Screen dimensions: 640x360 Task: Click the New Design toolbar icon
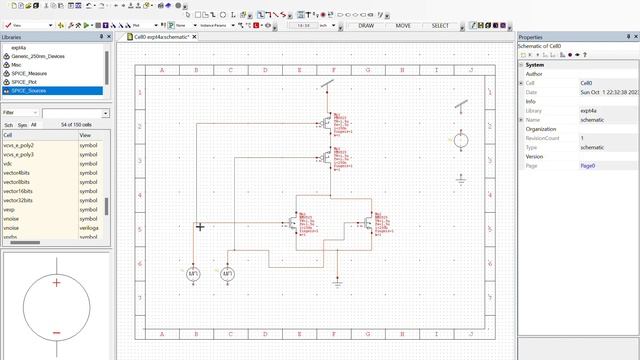point(14,6)
